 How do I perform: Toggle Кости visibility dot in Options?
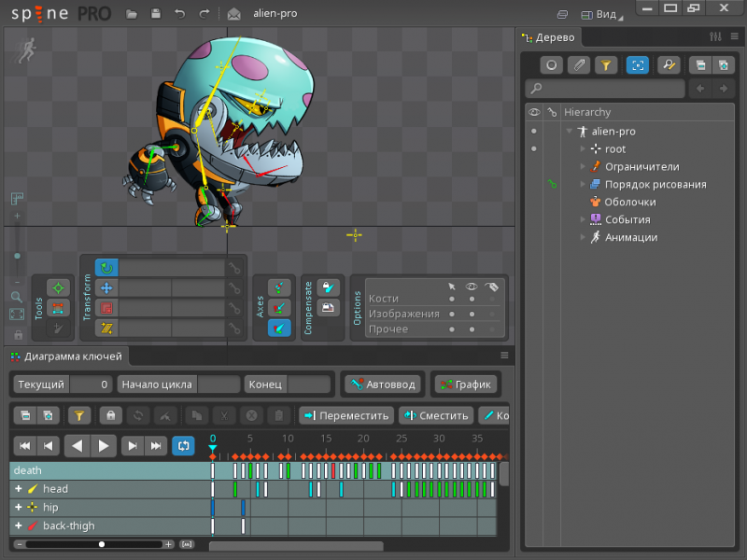point(472,299)
